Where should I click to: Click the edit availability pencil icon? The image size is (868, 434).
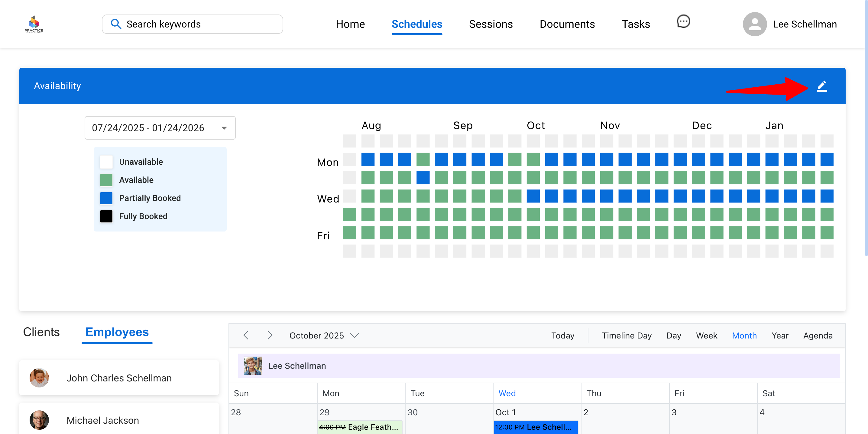click(x=821, y=86)
